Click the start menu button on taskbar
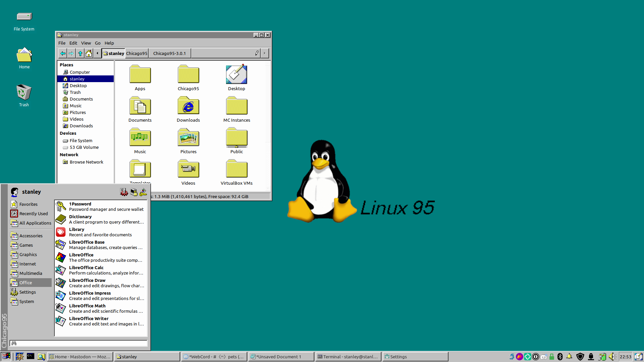644x362 pixels. click(6, 357)
